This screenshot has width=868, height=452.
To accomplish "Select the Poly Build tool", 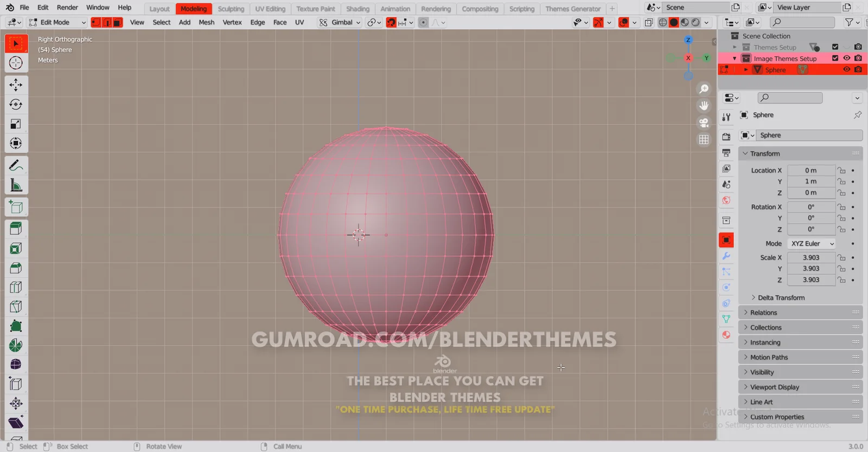I will tap(16, 326).
